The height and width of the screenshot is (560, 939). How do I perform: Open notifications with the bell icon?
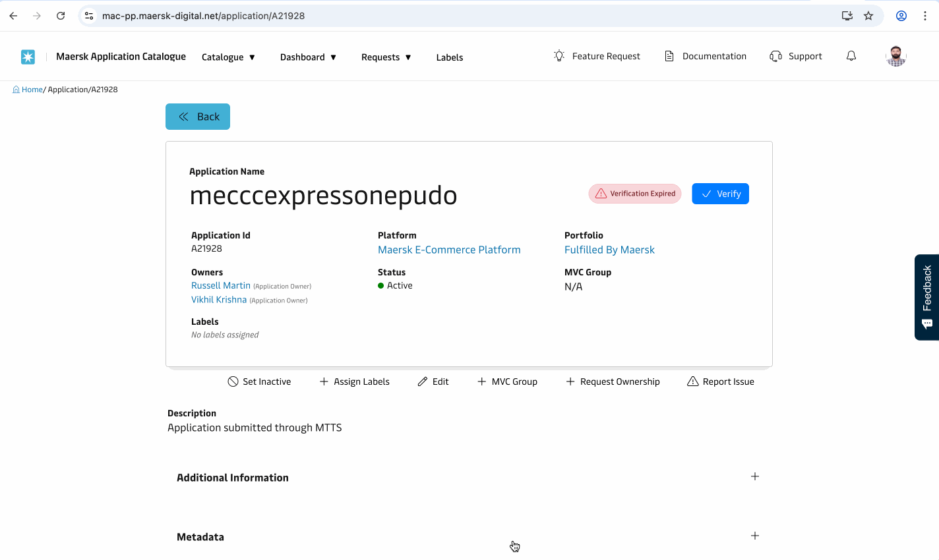851,56
